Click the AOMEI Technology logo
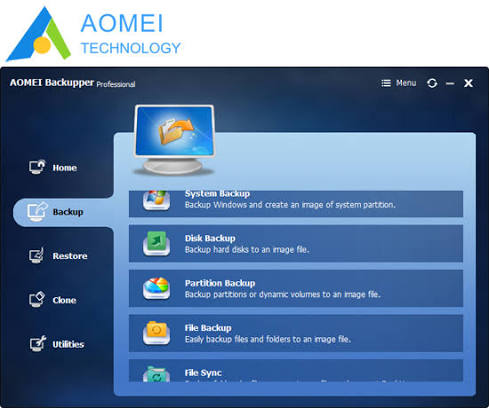This screenshot has width=489, height=408. [94, 34]
